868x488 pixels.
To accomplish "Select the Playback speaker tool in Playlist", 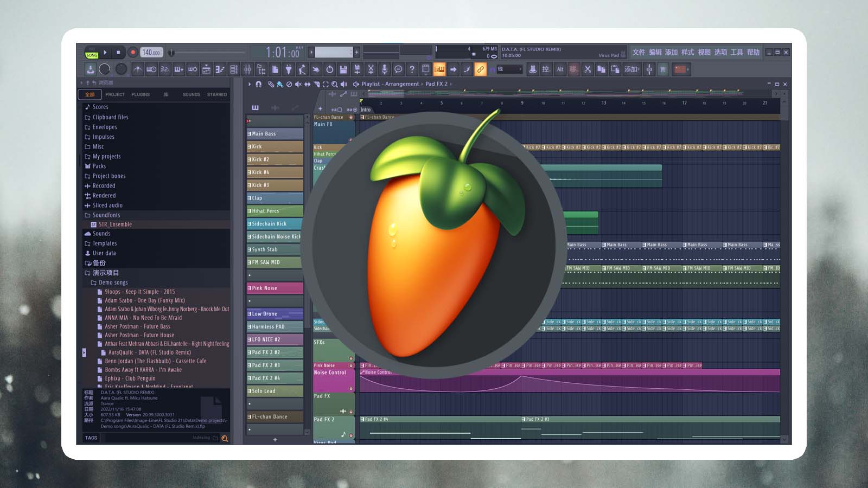I will click(343, 84).
